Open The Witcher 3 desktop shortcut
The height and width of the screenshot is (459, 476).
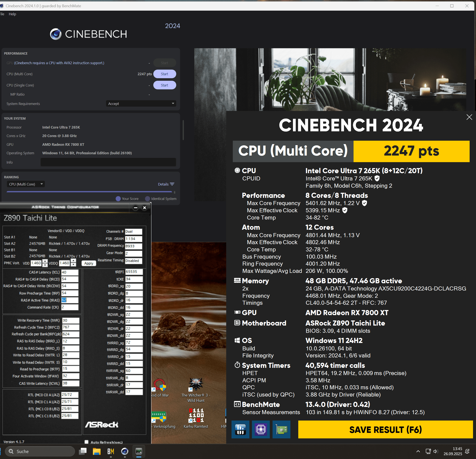coord(196,384)
